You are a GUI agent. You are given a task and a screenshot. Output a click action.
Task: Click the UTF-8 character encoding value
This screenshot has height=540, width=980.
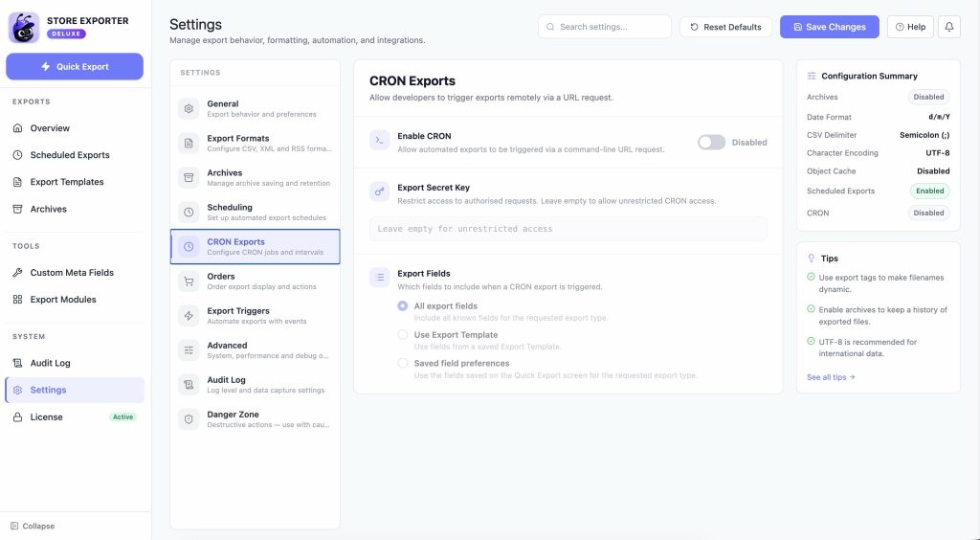[938, 153]
